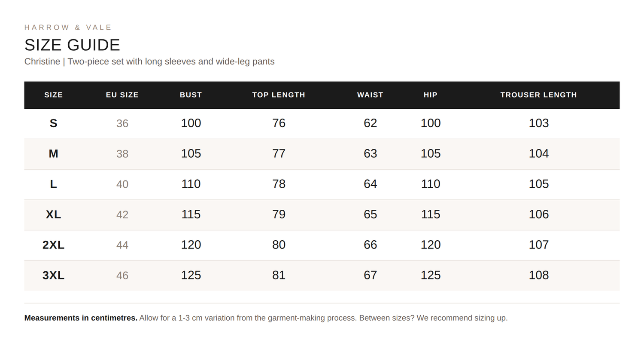Click the M size row label
This screenshot has width=644, height=343.
54,154
